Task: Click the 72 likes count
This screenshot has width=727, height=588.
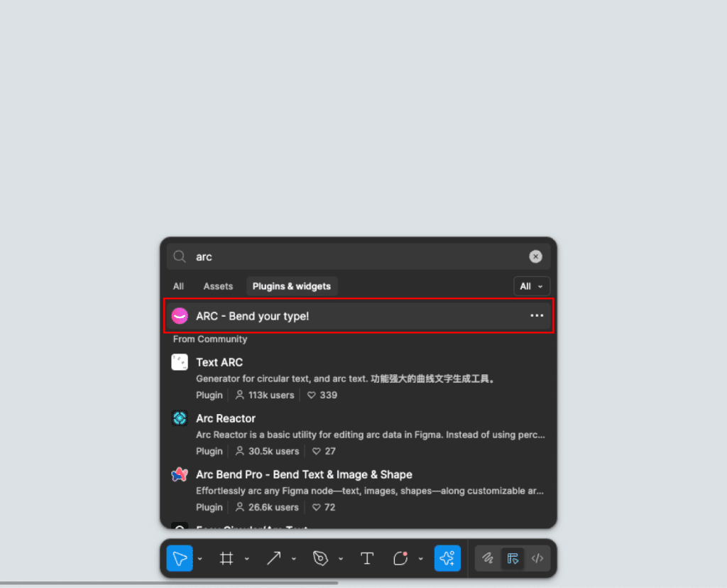Action: click(x=324, y=507)
